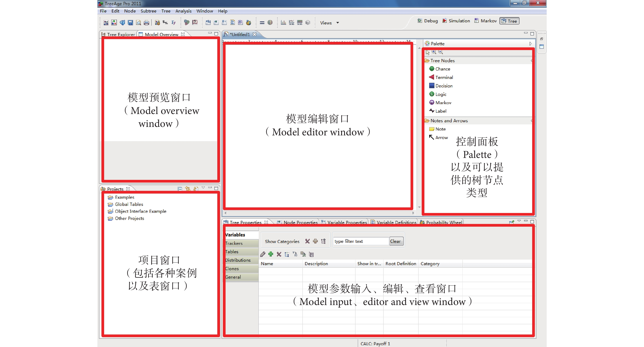Switch to Debug perspective
644x347 pixels.
click(x=427, y=21)
